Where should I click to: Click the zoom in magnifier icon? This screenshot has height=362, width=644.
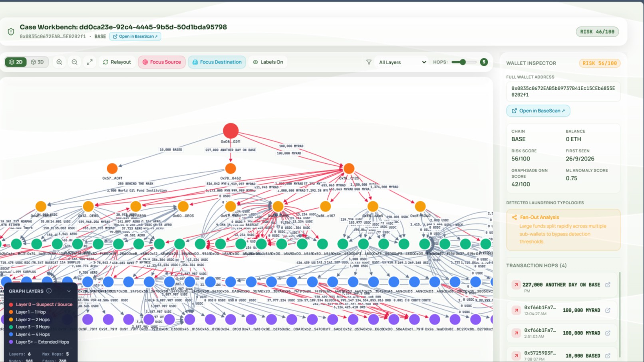[59, 62]
